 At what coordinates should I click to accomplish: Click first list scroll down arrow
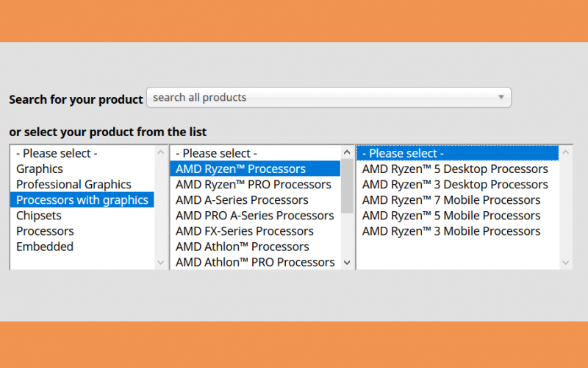coord(161,263)
